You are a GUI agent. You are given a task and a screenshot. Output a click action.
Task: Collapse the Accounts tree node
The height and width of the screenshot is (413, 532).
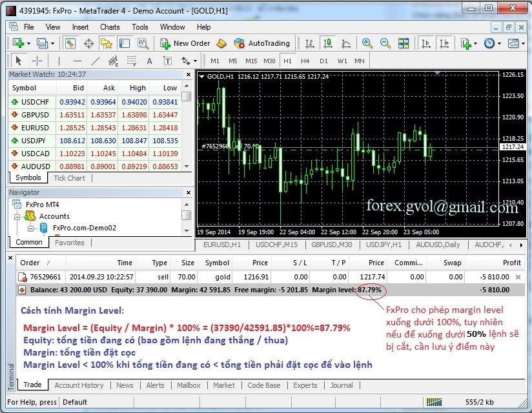[19, 216]
